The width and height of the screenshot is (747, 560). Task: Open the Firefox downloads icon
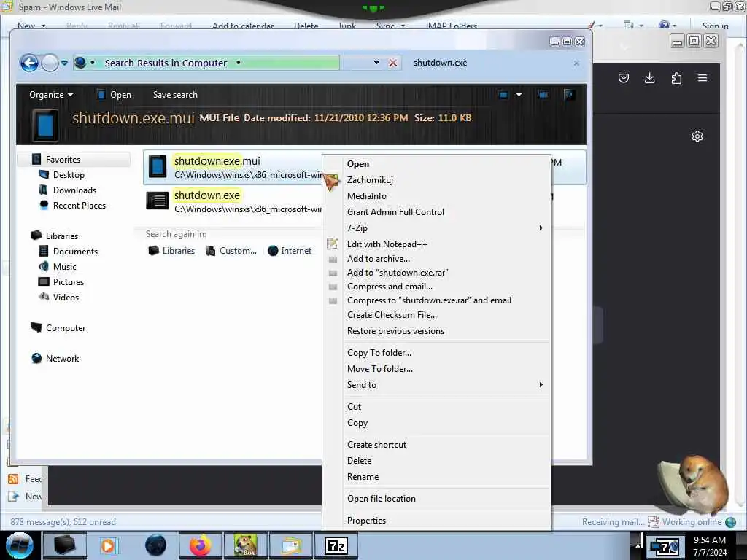[x=650, y=78]
